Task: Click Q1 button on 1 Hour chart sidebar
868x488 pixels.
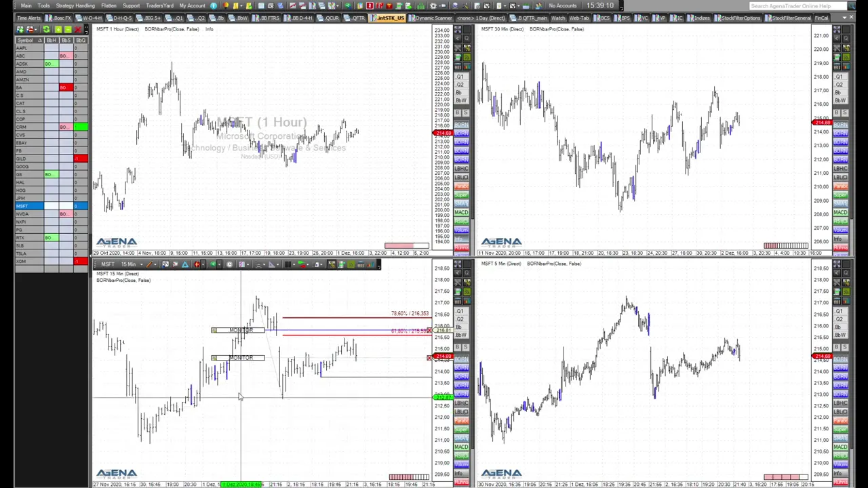Action: click(x=460, y=76)
